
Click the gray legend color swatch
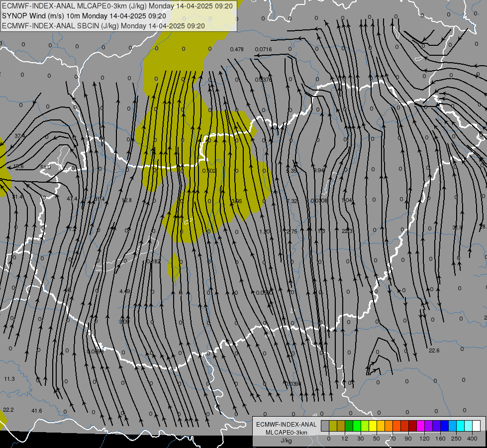tap(325, 426)
